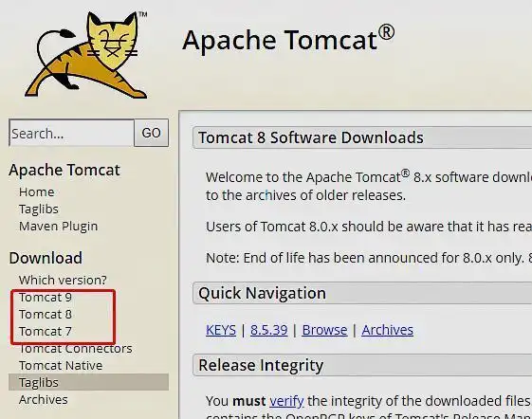Open the Taglibs link under Apache Tomcat

pyautogui.click(x=39, y=209)
